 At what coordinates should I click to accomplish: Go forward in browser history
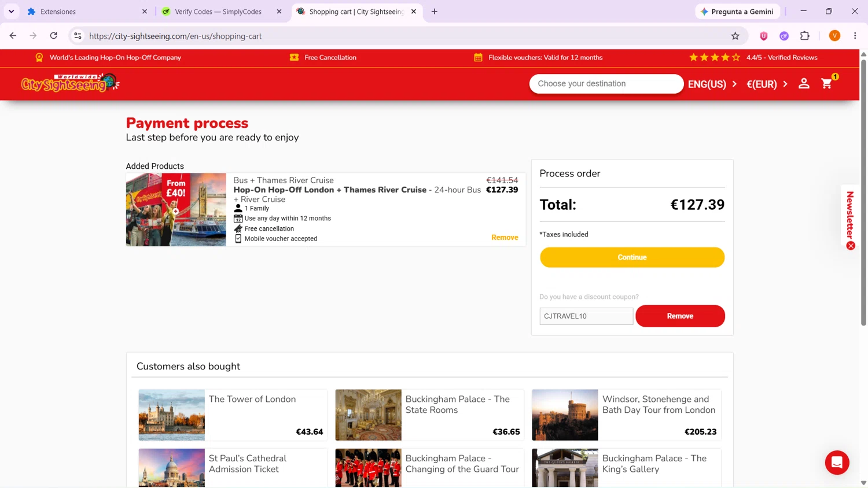[33, 36]
